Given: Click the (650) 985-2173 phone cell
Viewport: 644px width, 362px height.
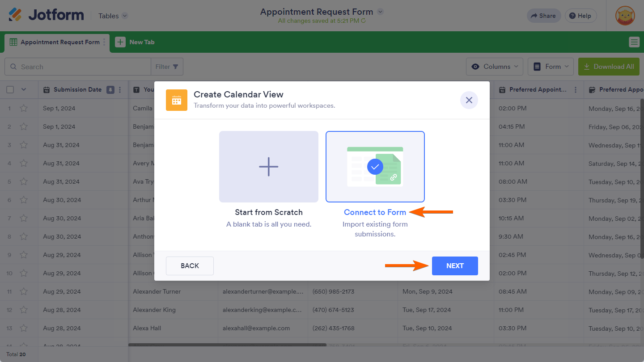Looking at the screenshot, I should (353, 291).
